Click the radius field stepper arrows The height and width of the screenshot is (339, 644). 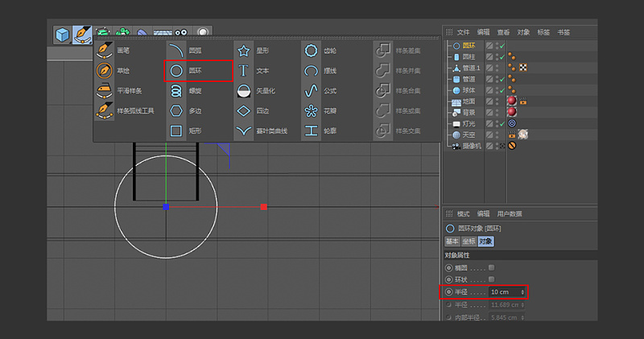pos(524,291)
